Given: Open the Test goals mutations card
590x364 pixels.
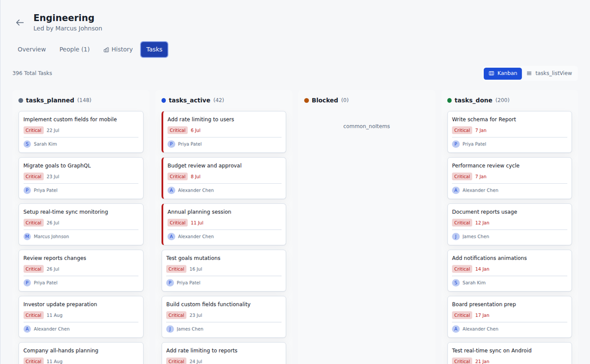Looking at the screenshot, I should click(x=224, y=271).
